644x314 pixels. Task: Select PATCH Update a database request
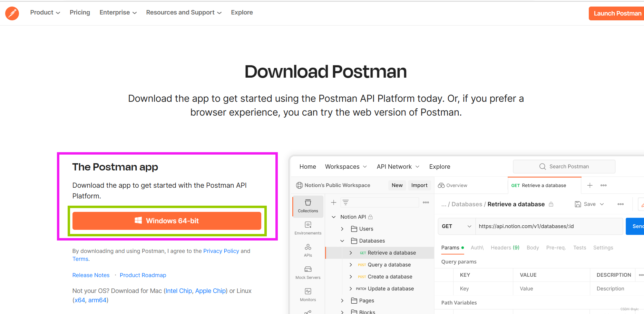tap(385, 289)
